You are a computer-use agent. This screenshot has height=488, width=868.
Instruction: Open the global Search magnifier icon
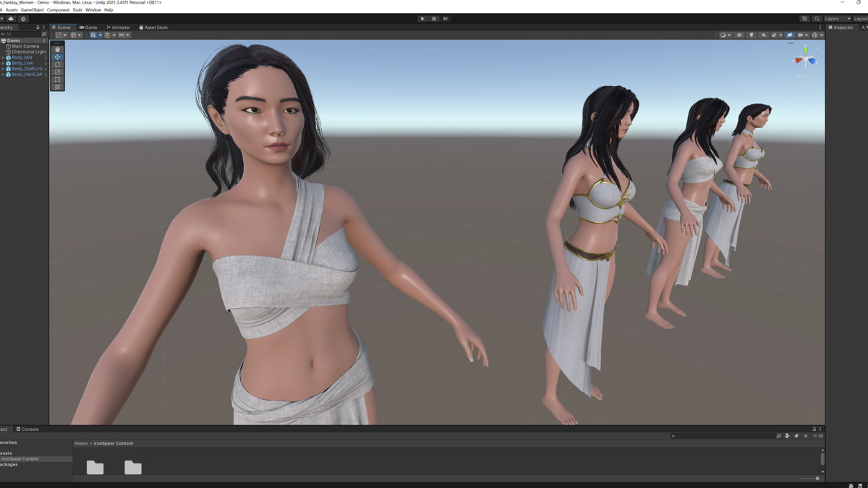click(817, 19)
